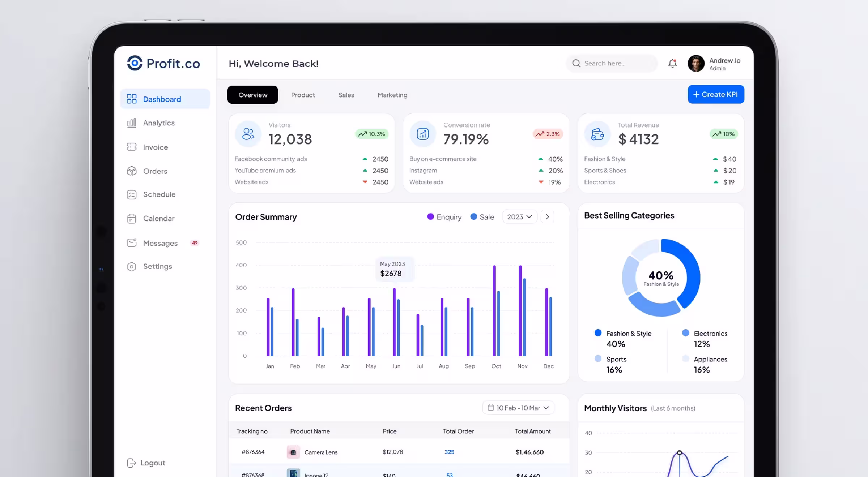868x477 pixels.
Task: Click the Invoice ticket icon
Action: (132, 147)
